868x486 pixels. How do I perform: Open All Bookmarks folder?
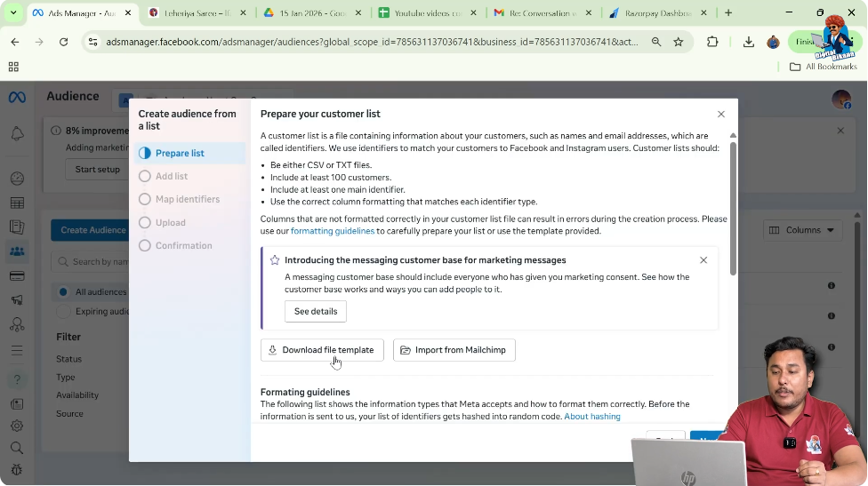[824, 67]
